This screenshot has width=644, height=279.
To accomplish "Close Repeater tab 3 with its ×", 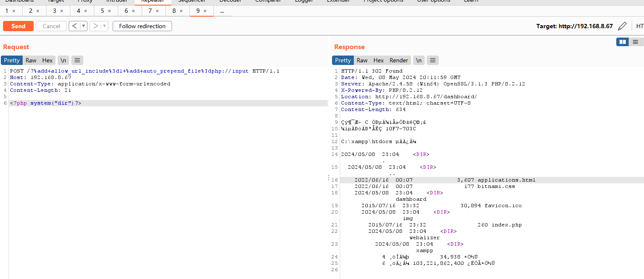I will click(62, 11).
